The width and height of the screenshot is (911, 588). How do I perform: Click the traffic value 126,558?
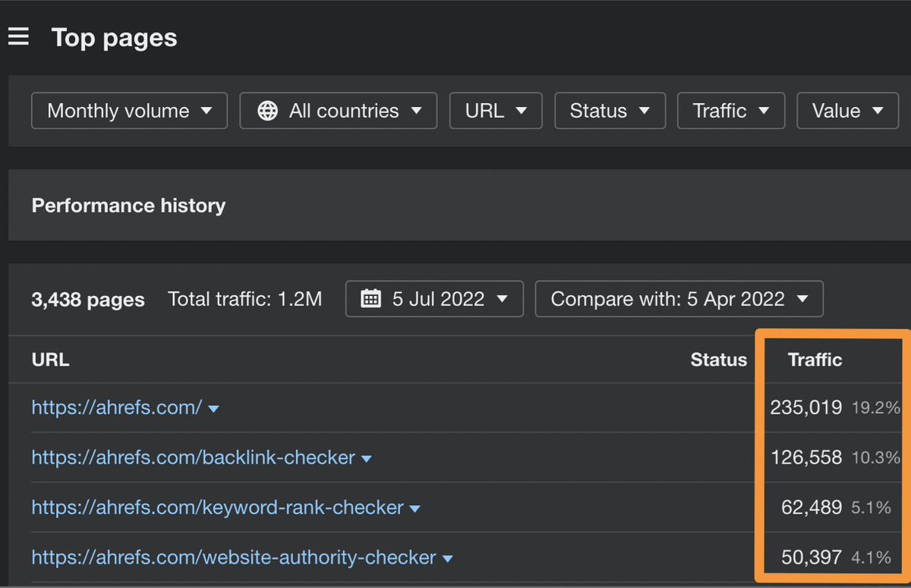pyautogui.click(x=806, y=458)
